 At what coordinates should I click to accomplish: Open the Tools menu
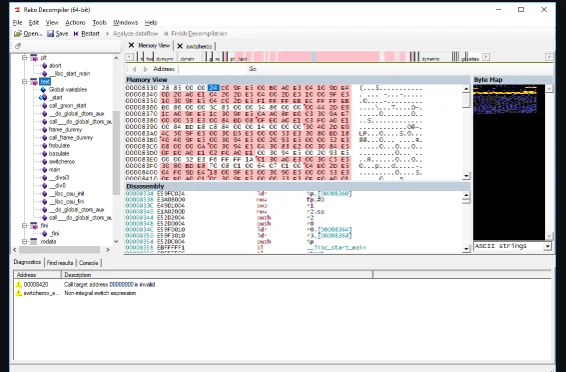(x=99, y=22)
